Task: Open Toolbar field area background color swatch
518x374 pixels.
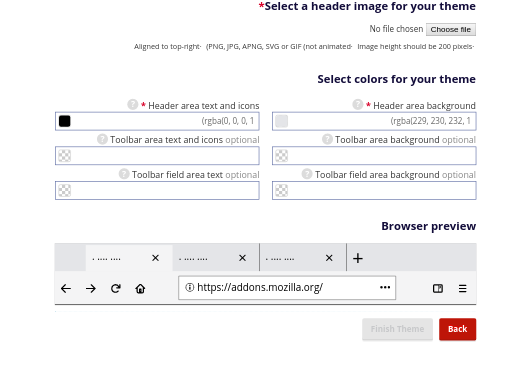Action: click(282, 191)
